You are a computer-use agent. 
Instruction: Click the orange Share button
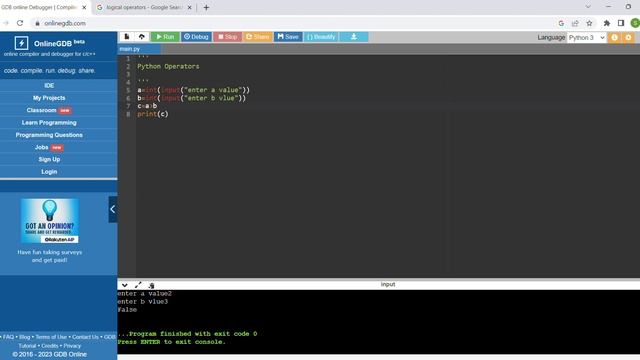point(258,37)
